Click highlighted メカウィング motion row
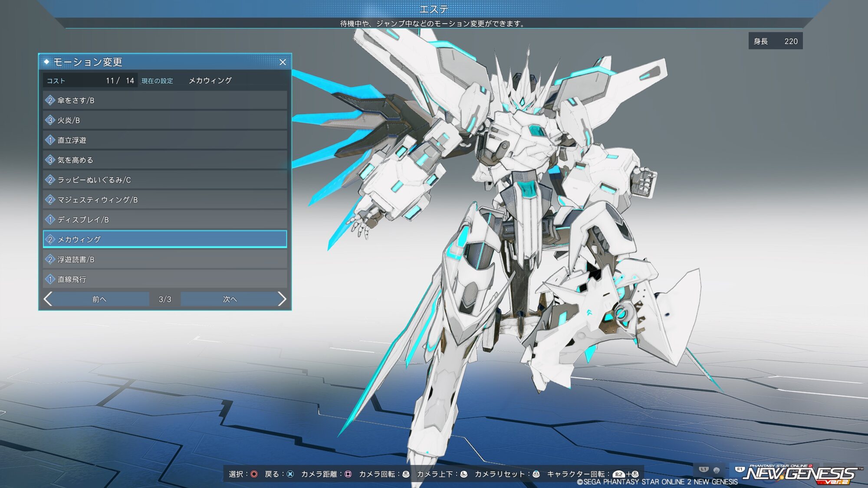Viewport: 868px width, 488px height. point(165,239)
